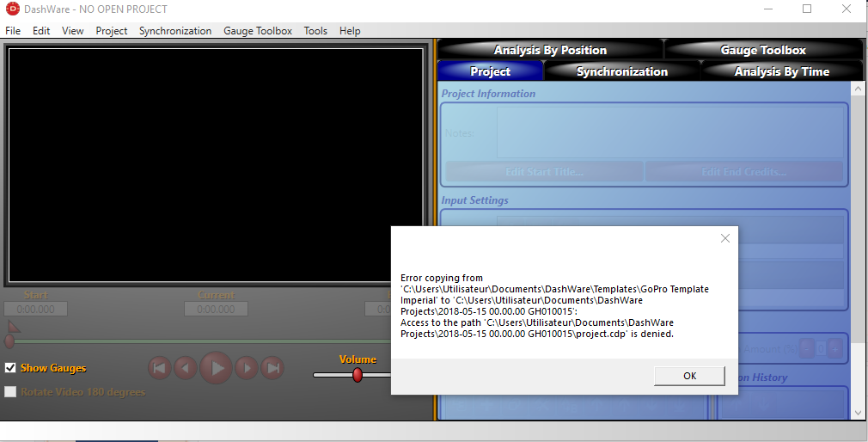This screenshot has height=442, width=868.
Task: Click the Amount plus stepper button
Action: point(835,349)
